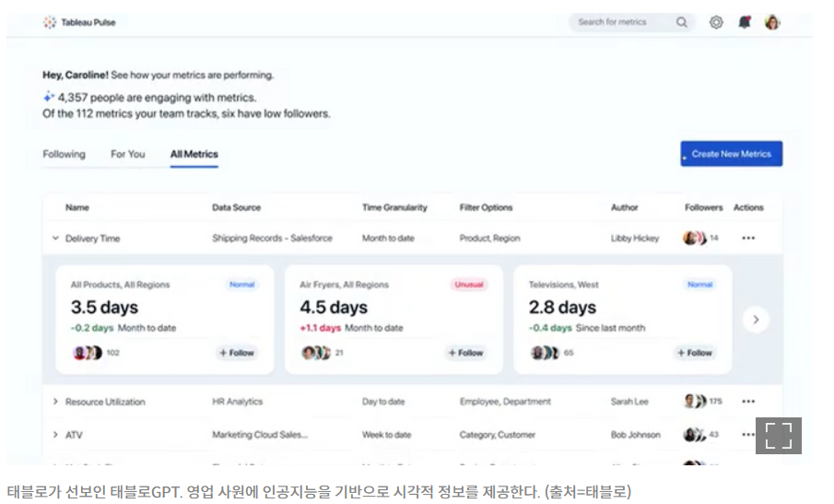
Task: Click the search magnifier icon
Action: click(x=681, y=22)
